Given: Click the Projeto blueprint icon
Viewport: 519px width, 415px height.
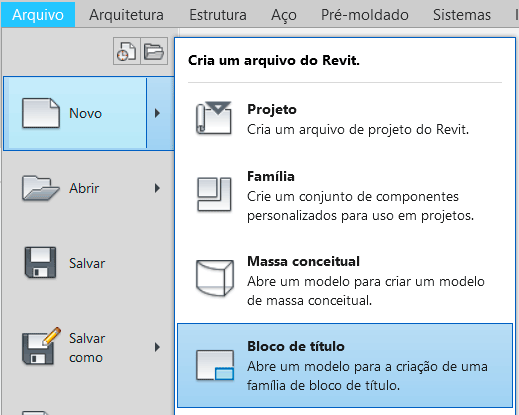Looking at the screenshot, I should (214, 118).
